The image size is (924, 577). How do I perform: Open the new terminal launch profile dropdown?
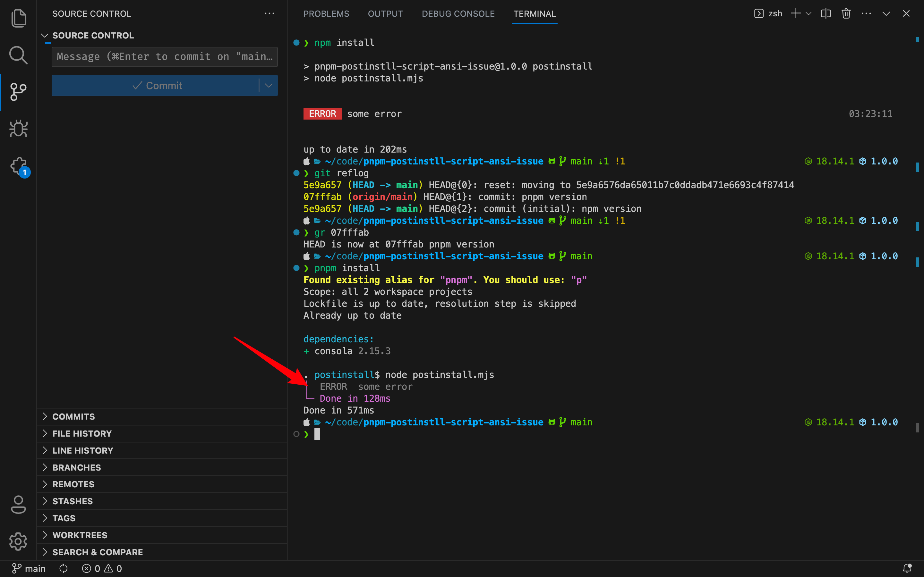tap(808, 14)
